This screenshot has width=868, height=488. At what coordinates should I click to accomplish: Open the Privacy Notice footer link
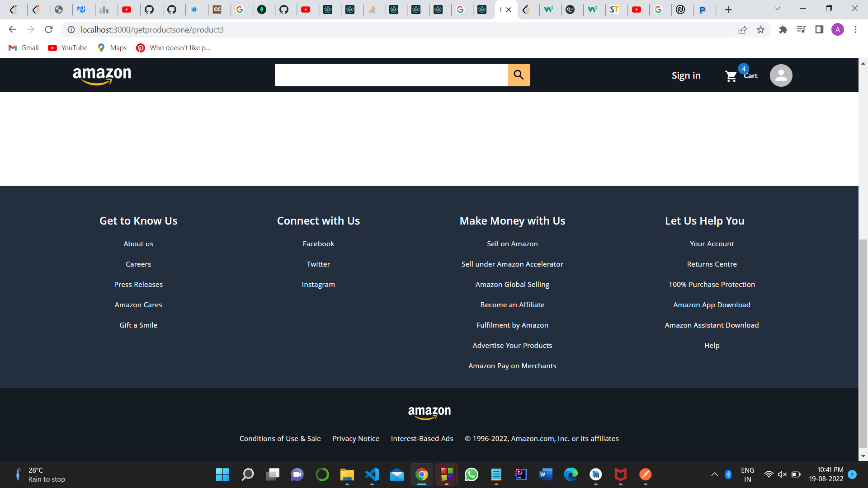[356, 438]
